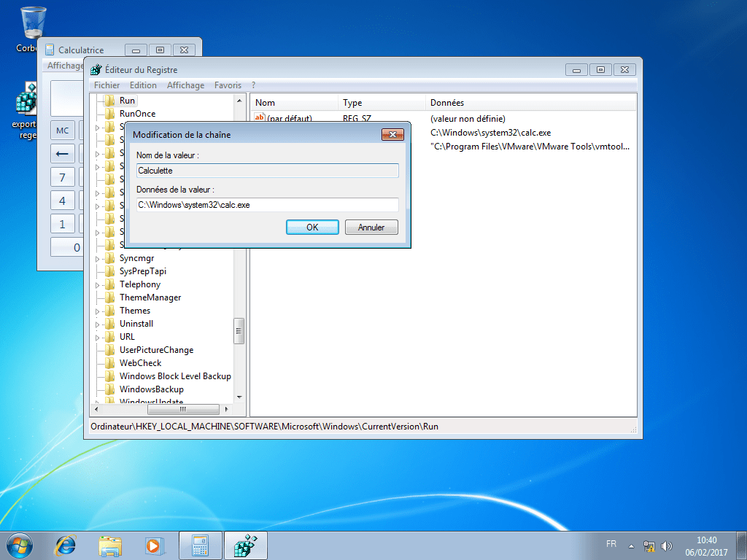Launch Internet Explorer from the taskbar
The height and width of the screenshot is (560, 747).
click(x=64, y=545)
